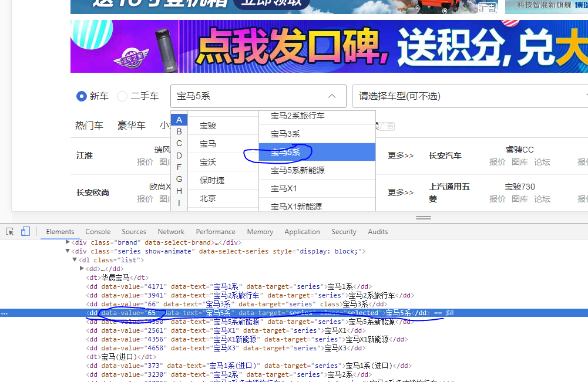This screenshot has width=588, height=382.
Task: Choose brand 北京 in the list
Action: [223, 198]
